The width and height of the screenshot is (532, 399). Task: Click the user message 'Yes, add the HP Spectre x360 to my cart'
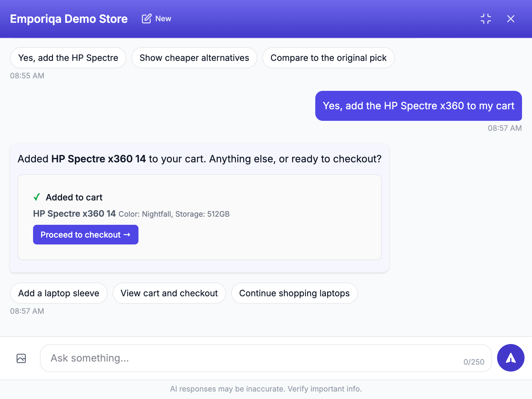click(x=418, y=106)
